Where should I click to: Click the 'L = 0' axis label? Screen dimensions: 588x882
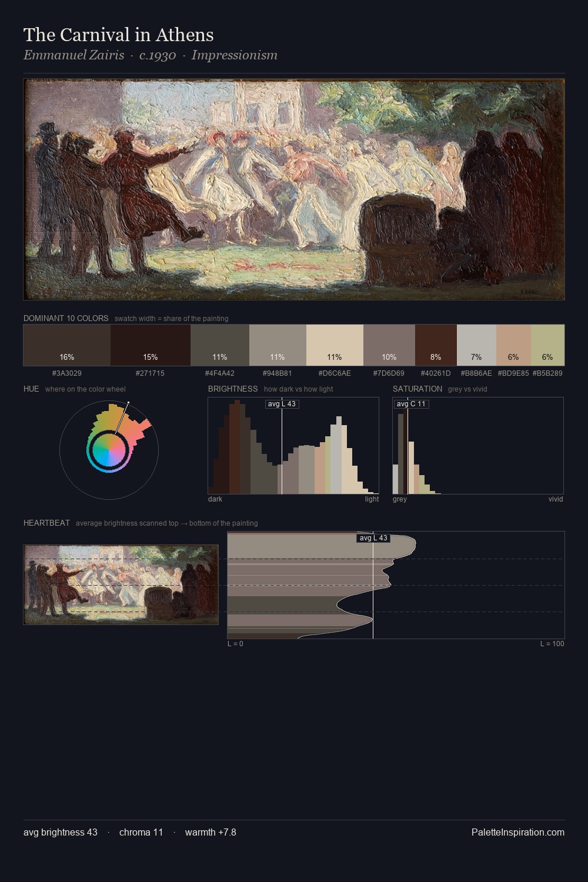pyautogui.click(x=235, y=644)
